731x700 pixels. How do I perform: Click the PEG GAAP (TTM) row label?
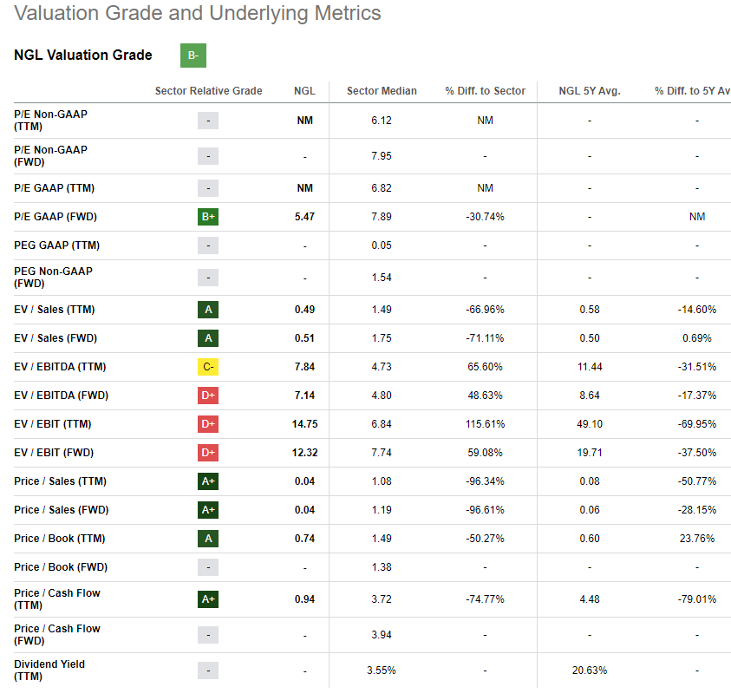(55, 245)
